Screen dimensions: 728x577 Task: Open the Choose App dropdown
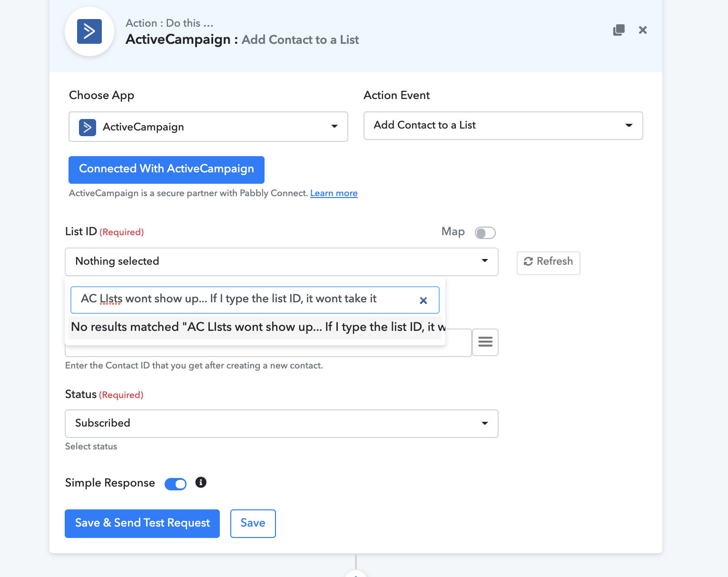208,127
